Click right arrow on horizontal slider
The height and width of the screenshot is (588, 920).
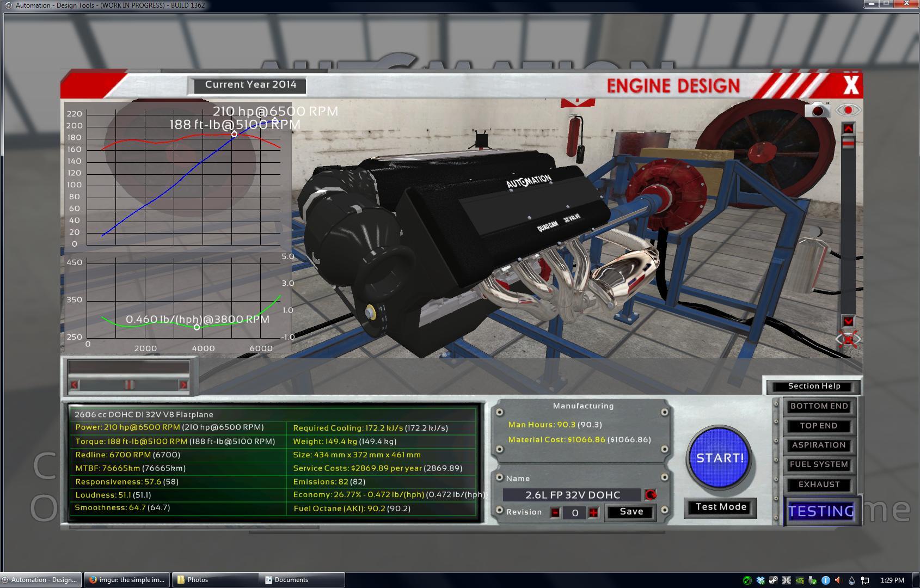183,385
